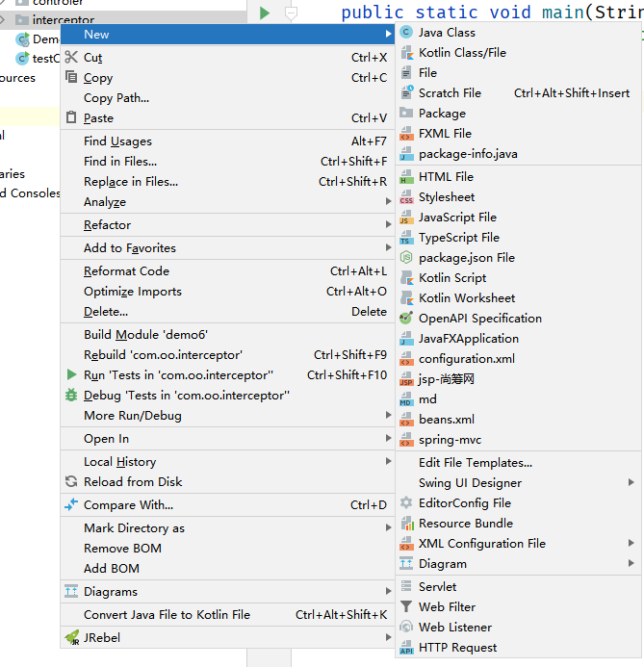Click the Reload from Disk icon
Screen dimensions: 644x667
[x=71, y=482]
